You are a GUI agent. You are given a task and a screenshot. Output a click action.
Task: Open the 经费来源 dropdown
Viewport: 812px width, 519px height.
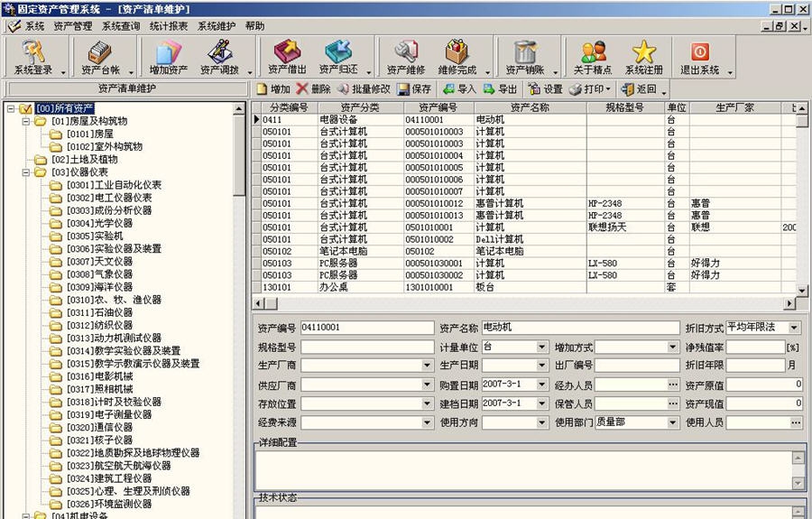[x=428, y=422]
